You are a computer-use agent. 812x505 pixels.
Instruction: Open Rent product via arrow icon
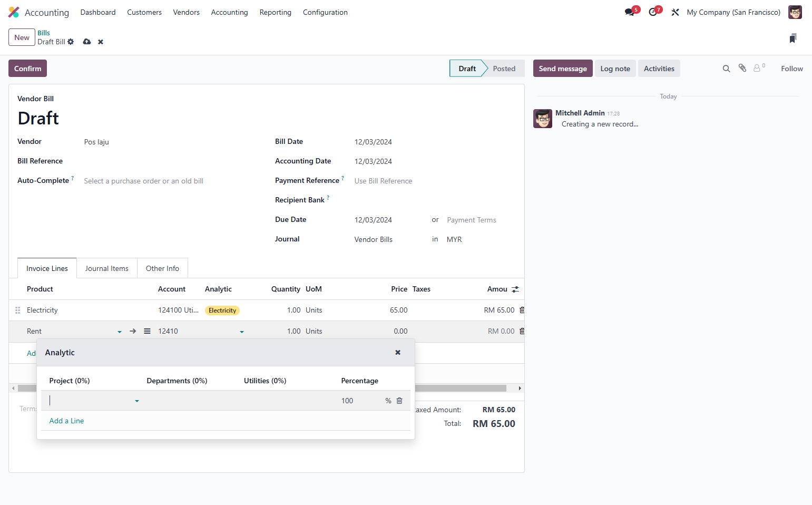pos(133,331)
